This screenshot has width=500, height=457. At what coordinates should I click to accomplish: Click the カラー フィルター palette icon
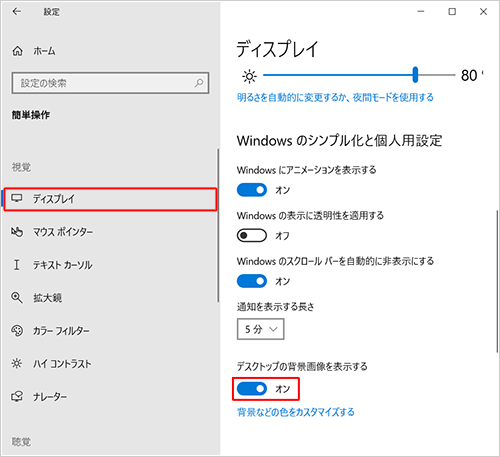click(x=17, y=331)
